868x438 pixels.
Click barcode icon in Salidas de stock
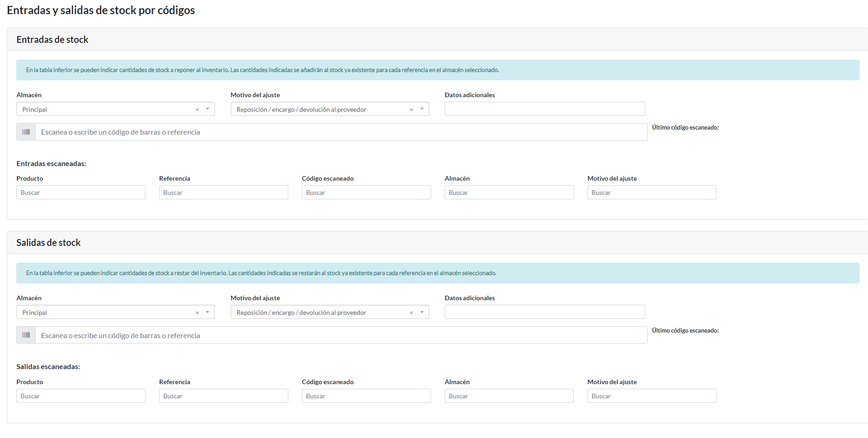pyautogui.click(x=26, y=335)
